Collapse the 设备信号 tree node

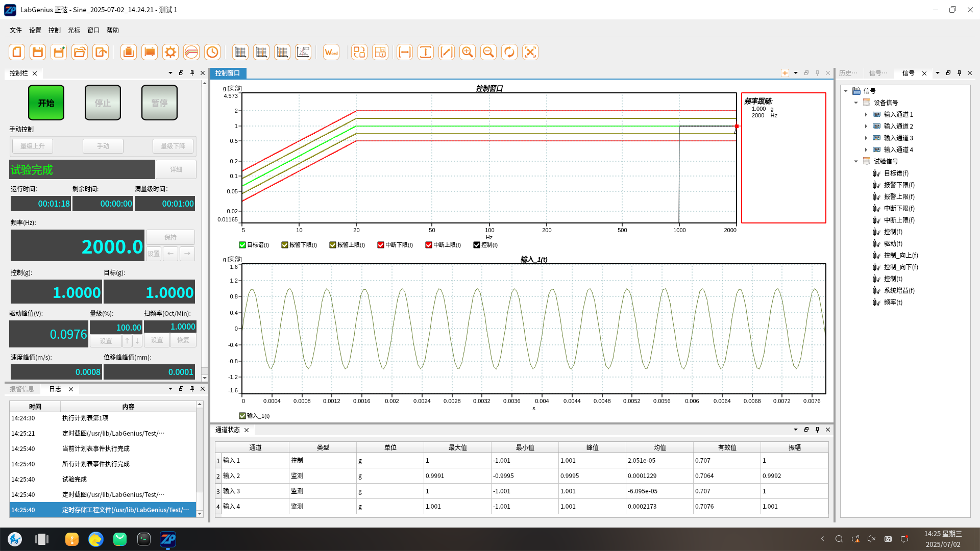[x=856, y=103]
